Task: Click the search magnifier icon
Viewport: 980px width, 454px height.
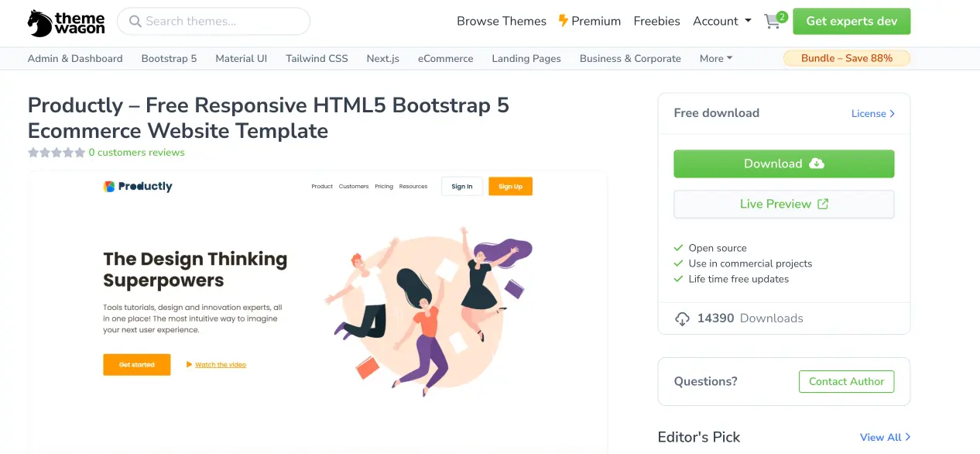Action: [135, 22]
